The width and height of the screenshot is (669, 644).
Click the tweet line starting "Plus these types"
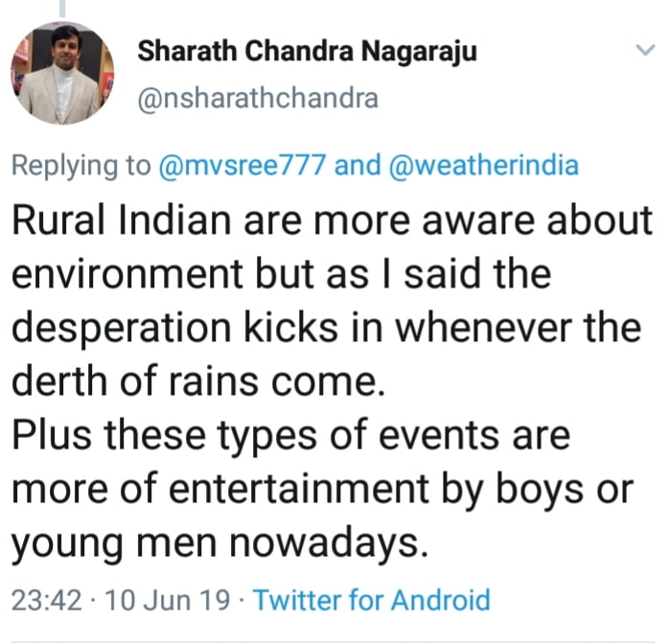click(x=290, y=436)
